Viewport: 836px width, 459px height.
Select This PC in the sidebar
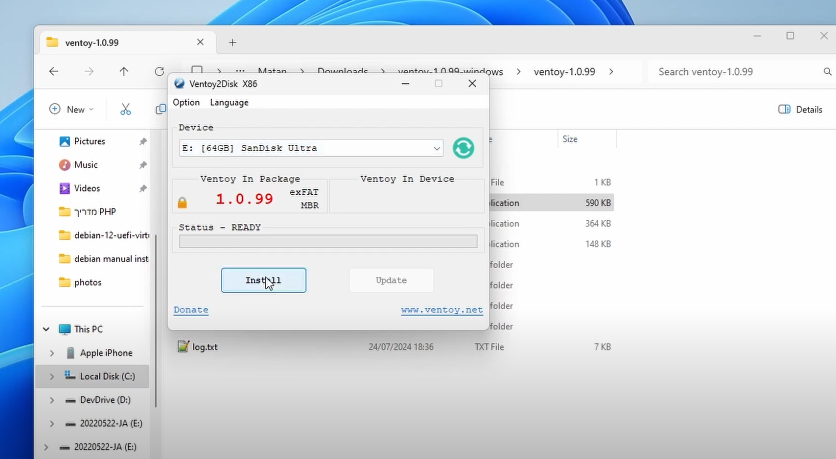pyautogui.click(x=89, y=329)
